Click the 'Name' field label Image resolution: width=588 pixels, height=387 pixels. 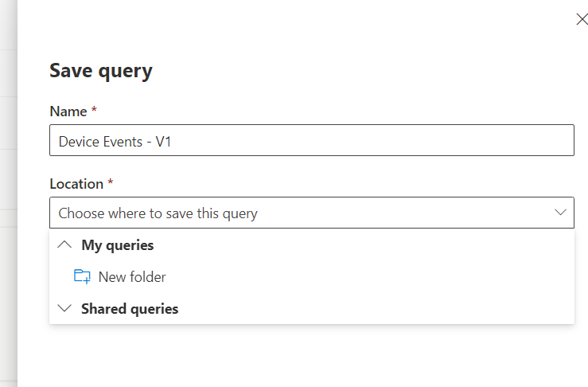tap(68, 111)
